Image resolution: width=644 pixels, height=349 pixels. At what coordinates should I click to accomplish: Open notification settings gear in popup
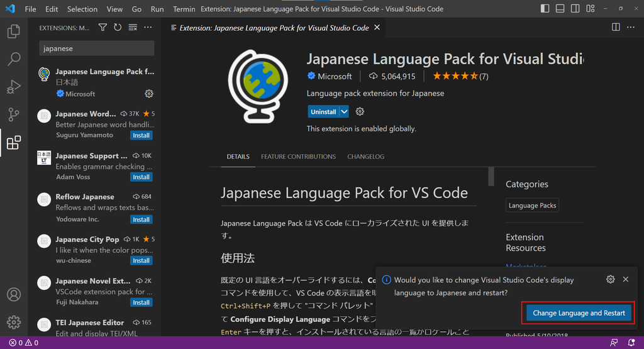[610, 279]
